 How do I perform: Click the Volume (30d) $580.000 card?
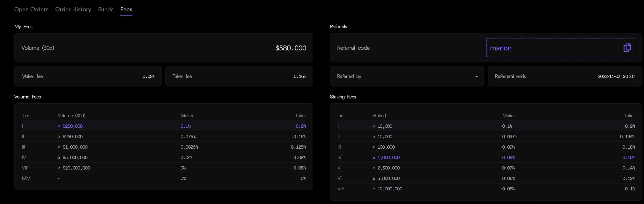click(164, 48)
